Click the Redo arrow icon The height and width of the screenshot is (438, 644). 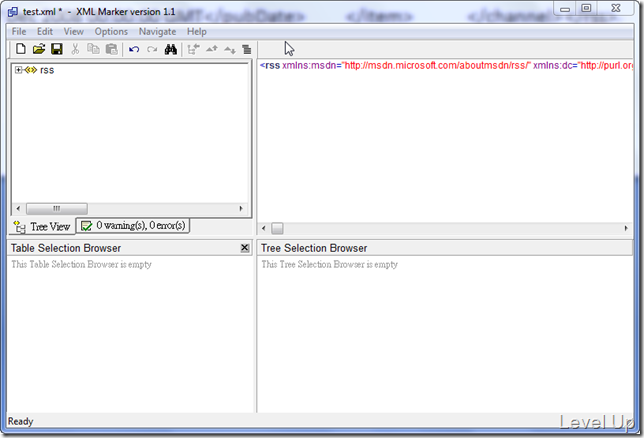[152, 50]
